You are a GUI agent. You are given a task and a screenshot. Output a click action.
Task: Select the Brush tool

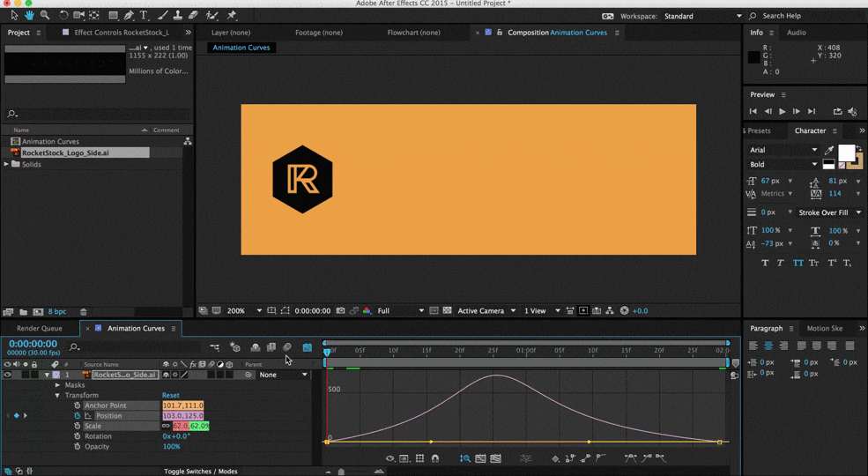point(163,16)
